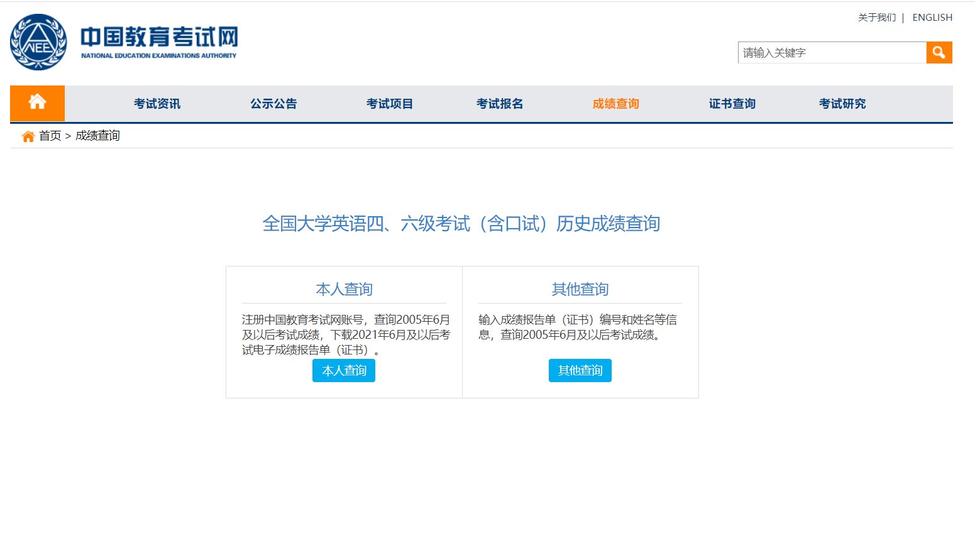This screenshot has width=975, height=560.
Task: Click the 中国教育考试网 text logo
Action: click(x=160, y=36)
